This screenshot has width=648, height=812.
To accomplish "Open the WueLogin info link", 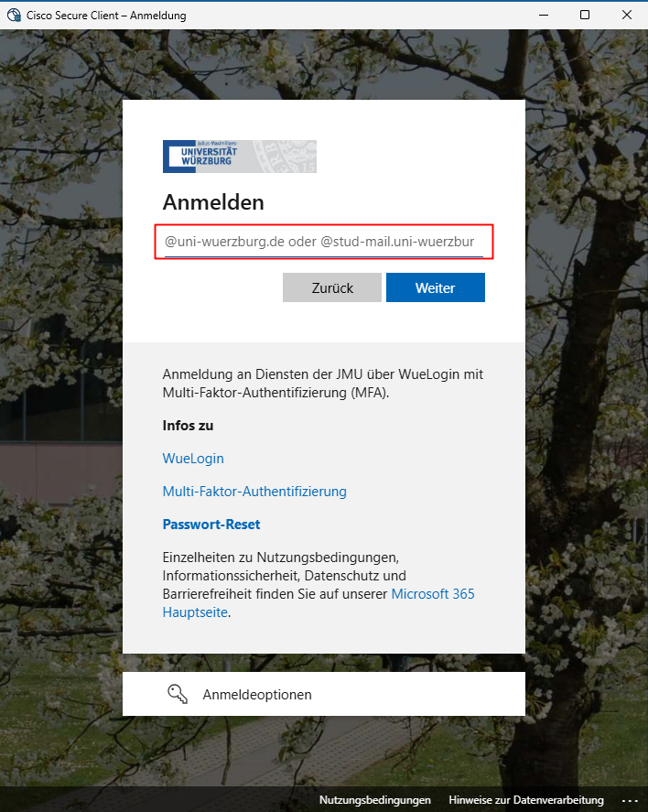I will (193, 459).
